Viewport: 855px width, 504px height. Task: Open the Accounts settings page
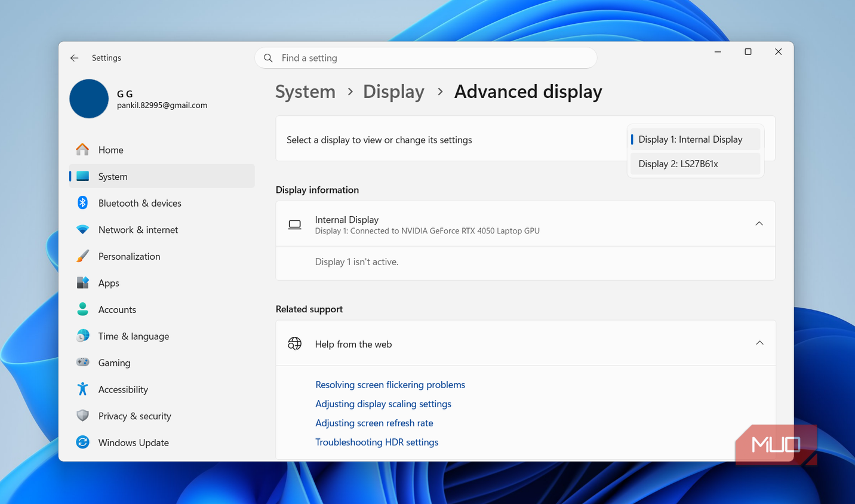click(x=162, y=309)
